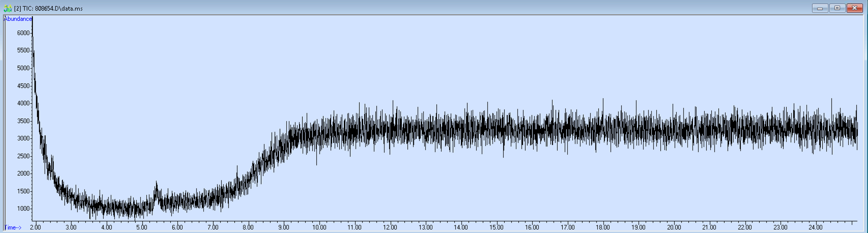Click the 23.00 time axis label
Screen dimensions: 868x233
click(780, 227)
